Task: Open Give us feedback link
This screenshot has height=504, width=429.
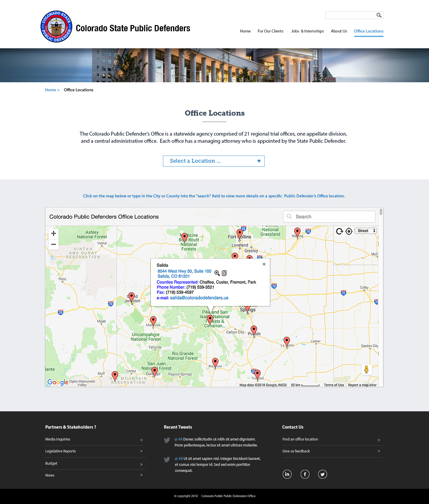Action: tap(332, 451)
